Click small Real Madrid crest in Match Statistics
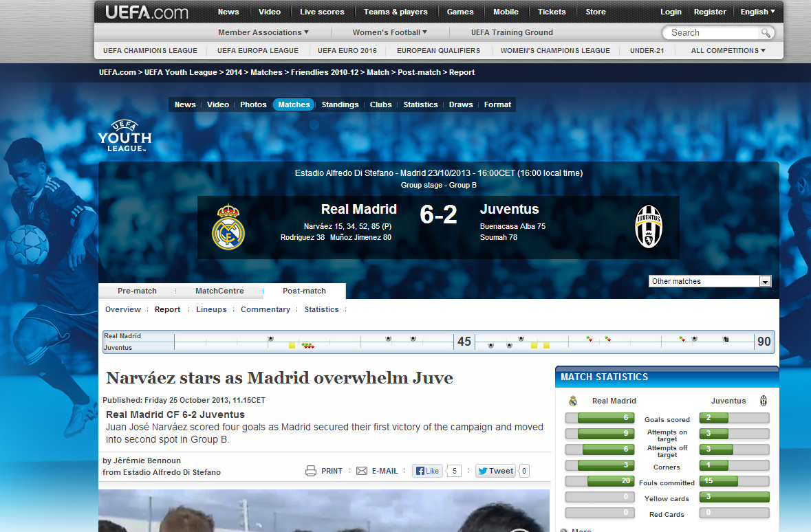 point(572,401)
